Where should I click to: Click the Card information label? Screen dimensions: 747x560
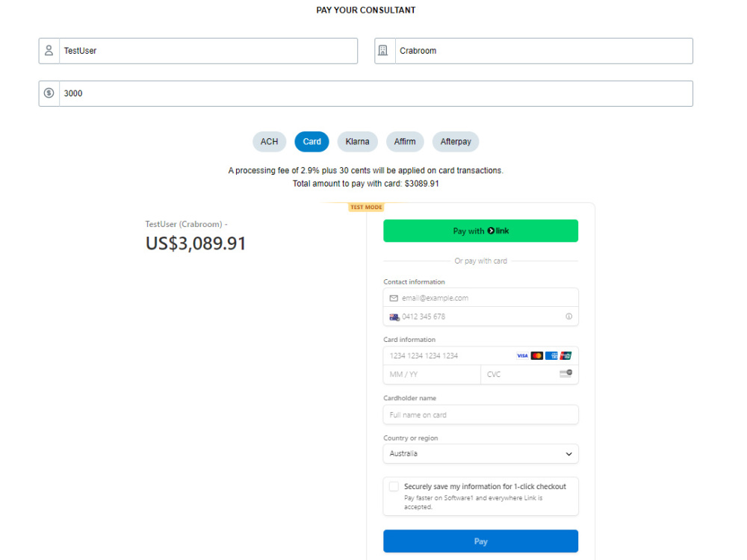409,340
